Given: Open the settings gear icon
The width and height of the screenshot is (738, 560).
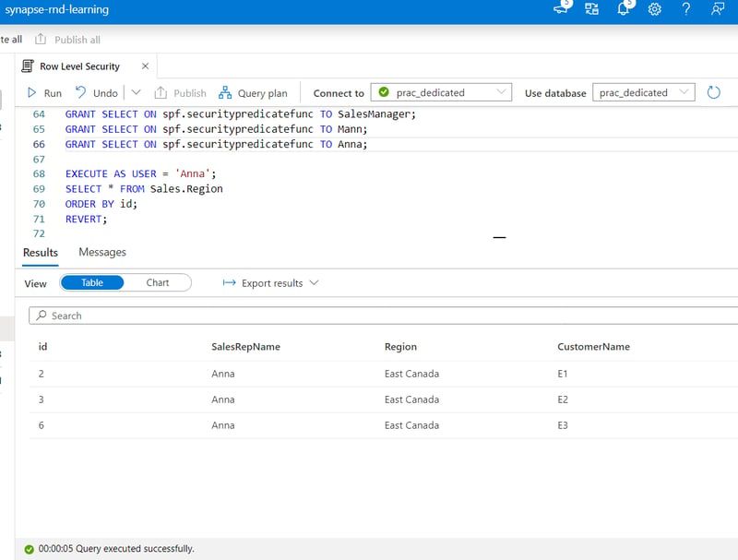Looking at the screenshot, I should [x=655, y=9].
